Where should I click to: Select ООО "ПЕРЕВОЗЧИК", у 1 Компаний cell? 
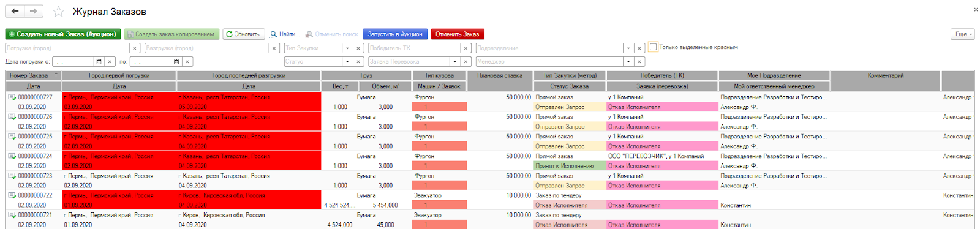point(662,156)
